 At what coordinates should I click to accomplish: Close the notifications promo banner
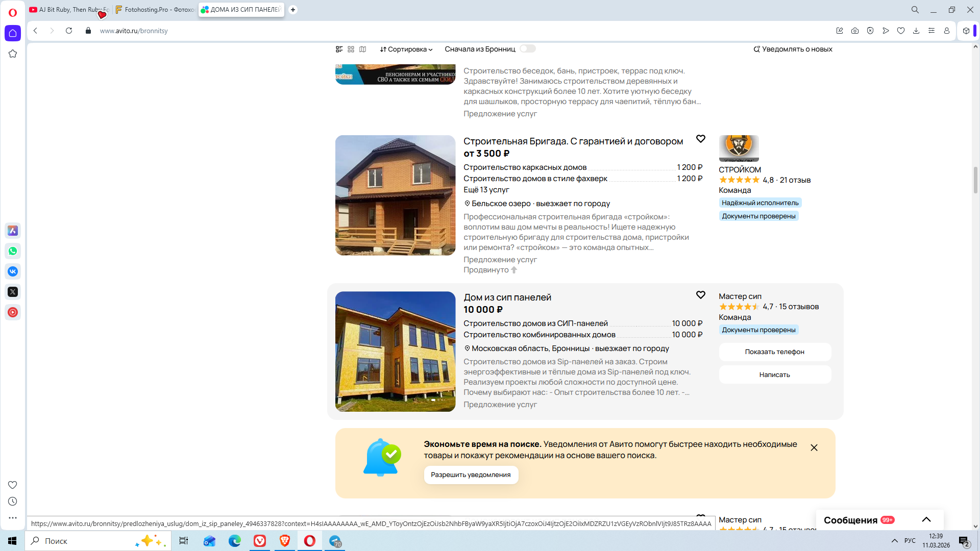(x=814, y=448)
